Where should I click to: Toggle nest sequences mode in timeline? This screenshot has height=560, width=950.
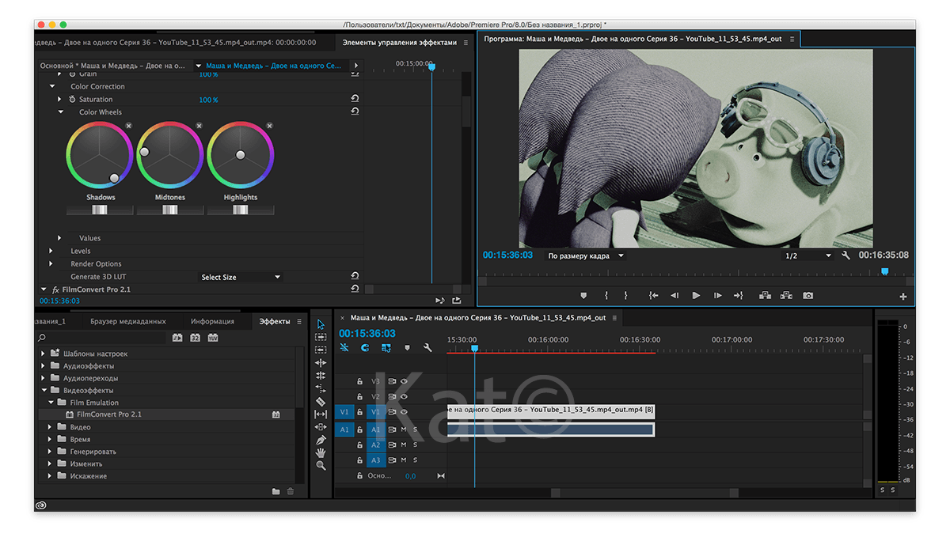coord(344,348)
